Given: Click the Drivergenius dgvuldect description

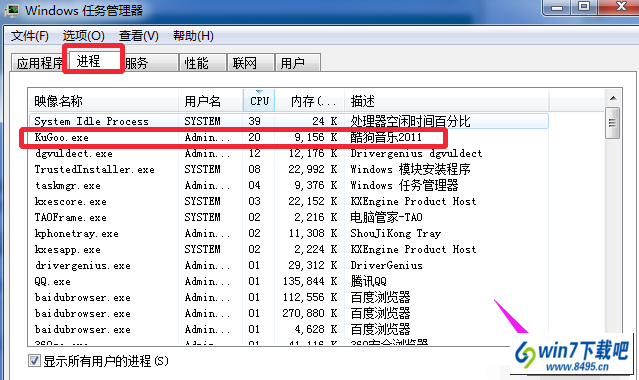Looking at the screenshot, I should pos(416,153).
